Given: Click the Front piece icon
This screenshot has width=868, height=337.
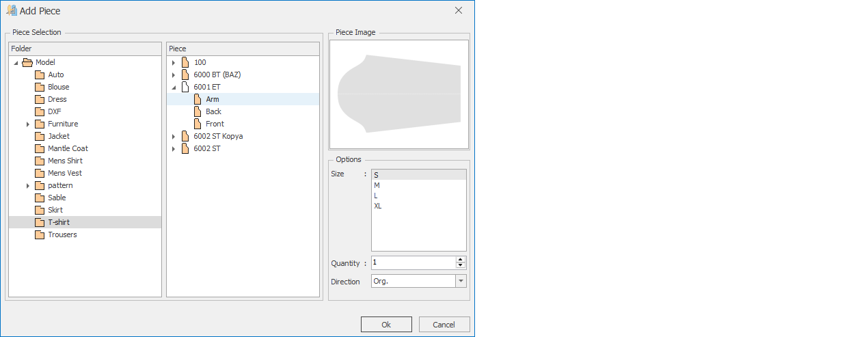Looking at the screenshot, I should [198, 124].
